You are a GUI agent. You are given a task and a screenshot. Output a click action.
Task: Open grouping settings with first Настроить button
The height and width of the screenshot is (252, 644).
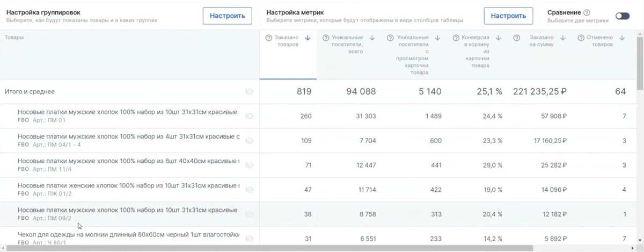(x=228, y=16)
